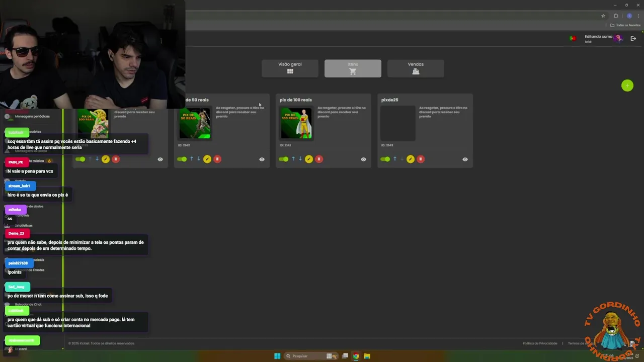Disable the pix de 50 reais item toggle

point(182,159)
